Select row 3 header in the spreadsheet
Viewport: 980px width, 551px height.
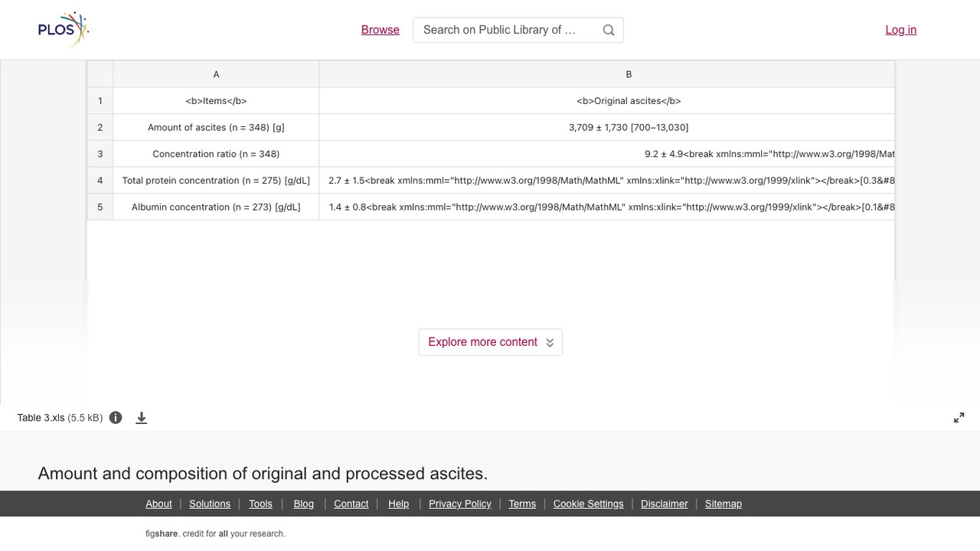100,154
